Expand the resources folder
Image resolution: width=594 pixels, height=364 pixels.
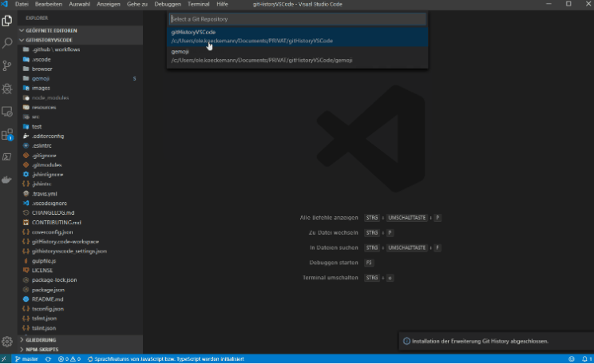pos(81,107)
